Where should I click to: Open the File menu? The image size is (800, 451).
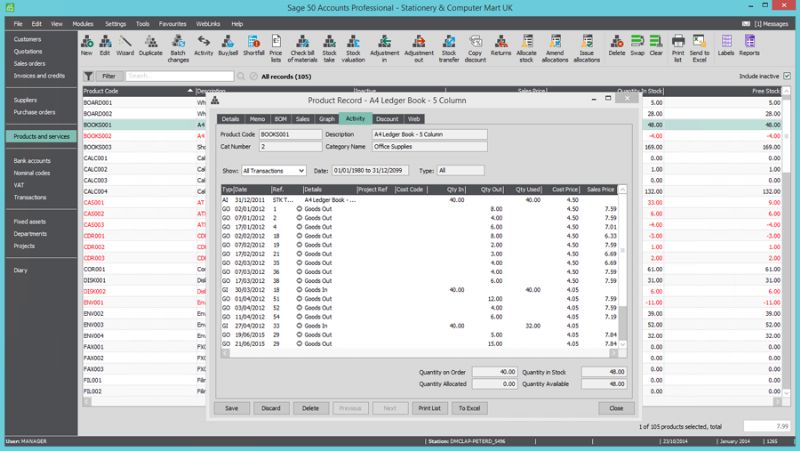(x=18, y=23)
